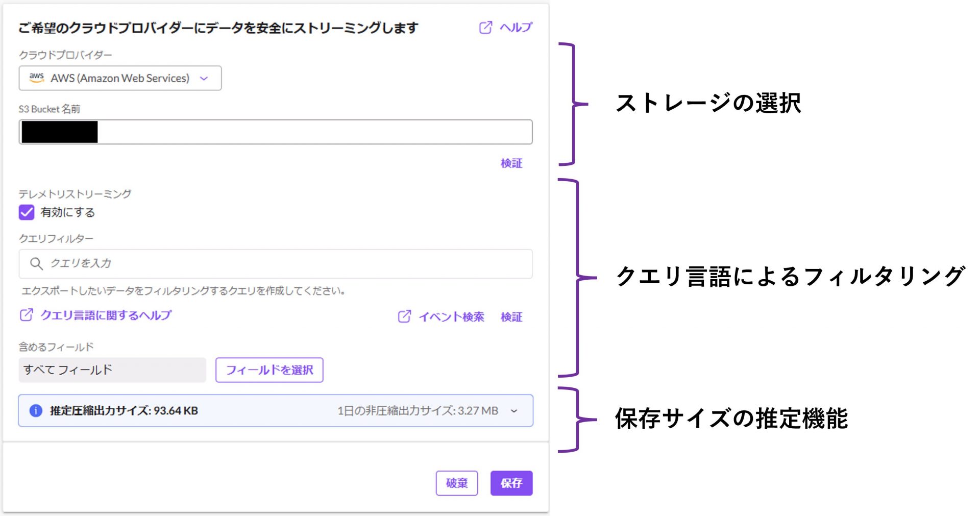980x516 pixels.
Task: Uncheck the テレメトリストリーミング 有効にする checkbox
Action: coord(27,212)
